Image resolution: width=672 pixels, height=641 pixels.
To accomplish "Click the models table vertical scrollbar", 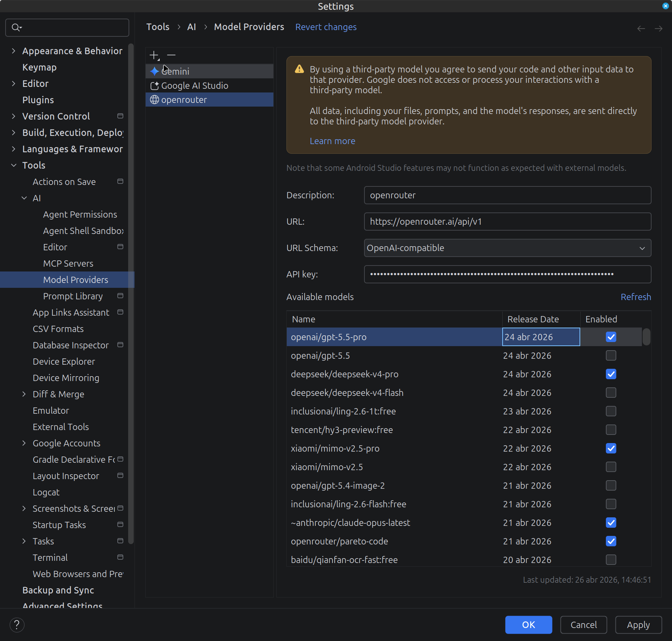I will point(646,337).
